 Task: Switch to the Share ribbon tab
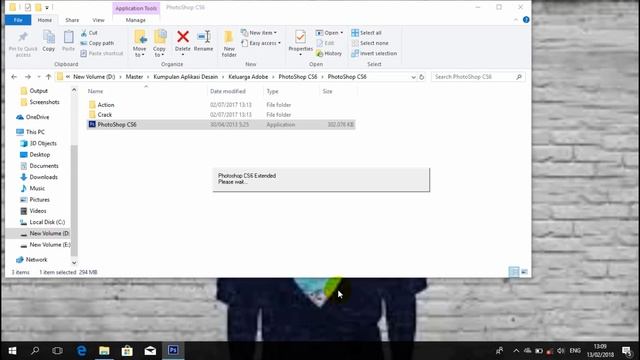72,20
